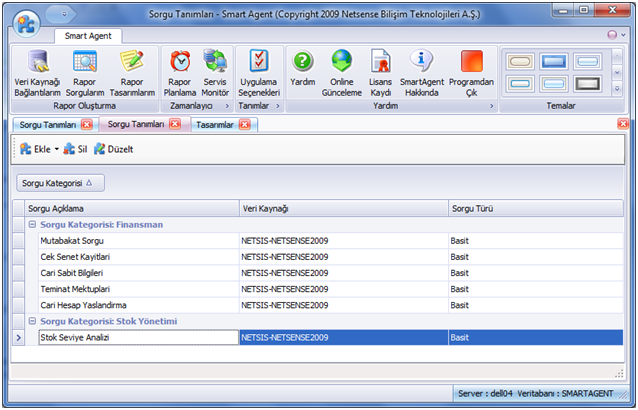Click the round application menu orb
Image resolution: width=638 pixels, height=410 pixels.
click(26, 24)
